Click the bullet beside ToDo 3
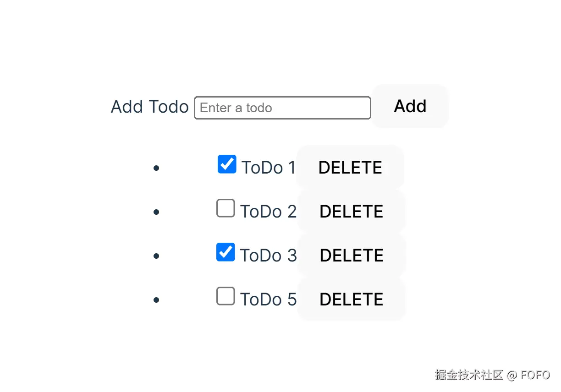This screenshot has height=392, width=561. (x=156, y=256)
